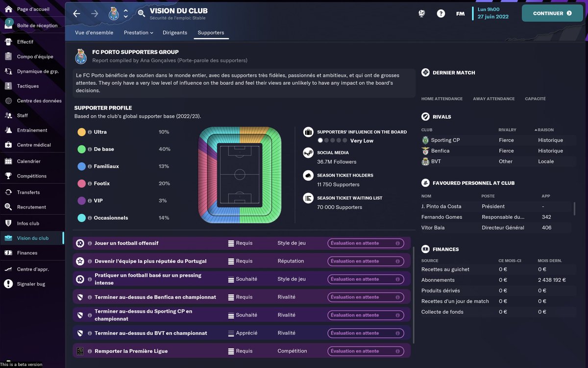
Task: Click Évaluation en attente for Remporter la Première Ligue
Action: pos(366,351)
